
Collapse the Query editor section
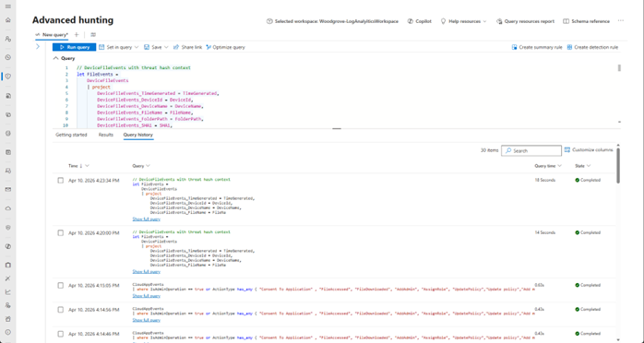[x=55, y=59]
